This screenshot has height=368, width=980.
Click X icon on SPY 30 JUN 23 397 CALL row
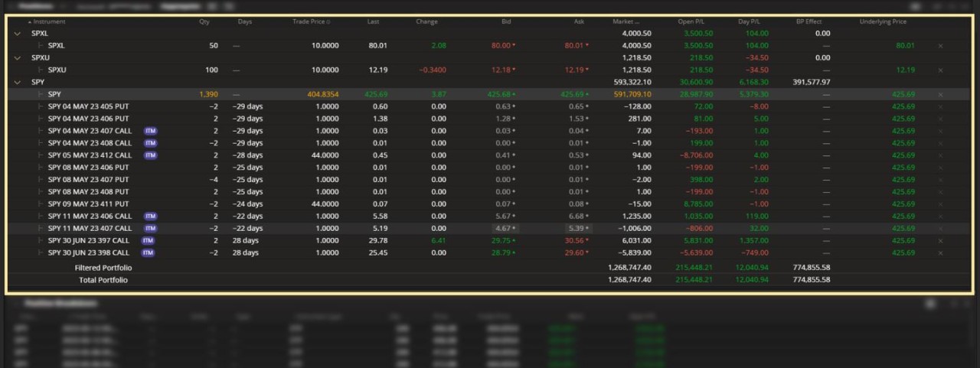pos(940,241)
